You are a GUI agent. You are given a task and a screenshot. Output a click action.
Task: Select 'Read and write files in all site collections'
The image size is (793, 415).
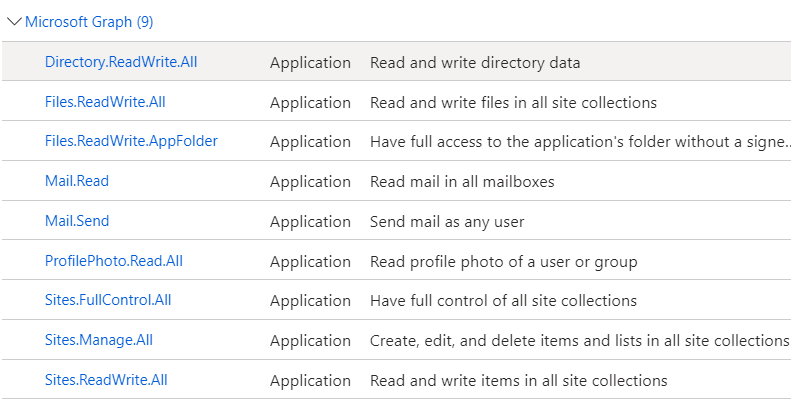coord(513,103)
